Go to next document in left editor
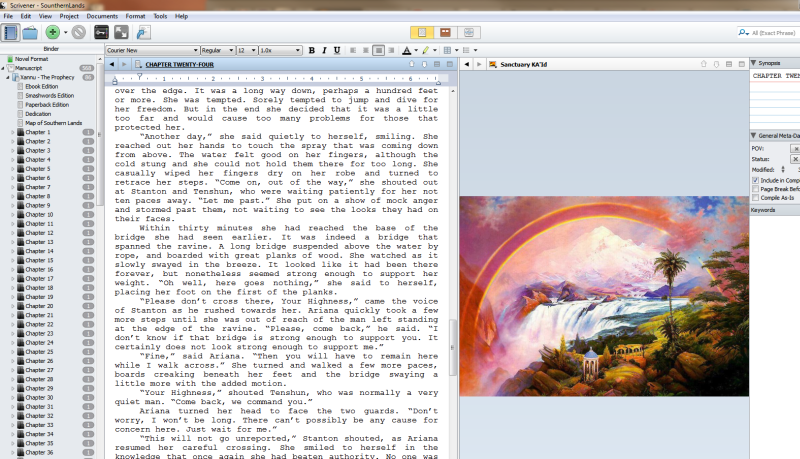Viewport: 800px width, 459px height. point(424,64)
